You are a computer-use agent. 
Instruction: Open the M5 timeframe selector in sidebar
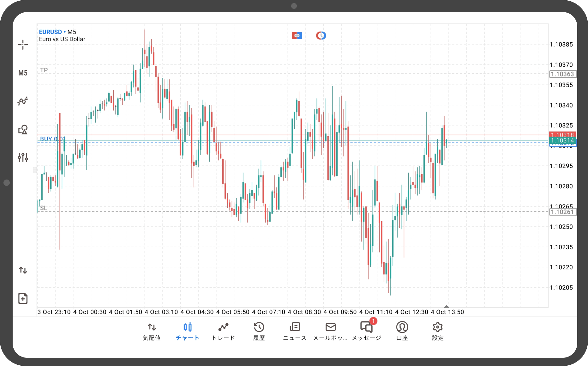pyautogui.click(x=23, y=73)
